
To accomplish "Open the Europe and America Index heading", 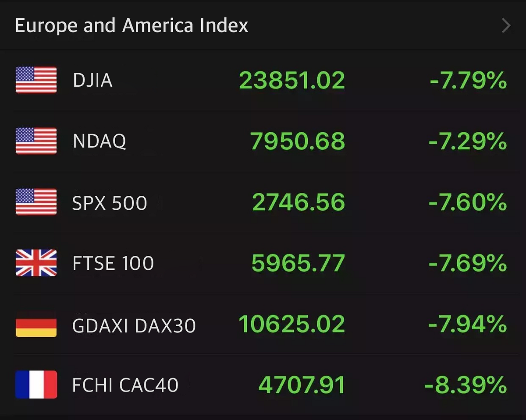I will [131, 26].
